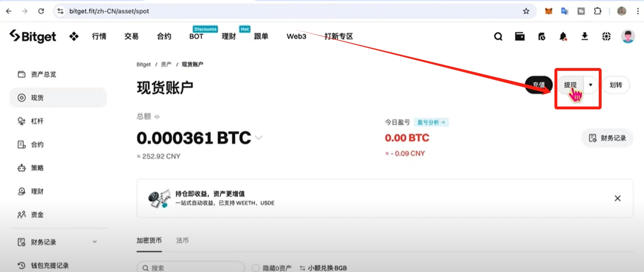Click the MetaMask fox extension icon
644x272 pixels.
(x=549, y=11)
